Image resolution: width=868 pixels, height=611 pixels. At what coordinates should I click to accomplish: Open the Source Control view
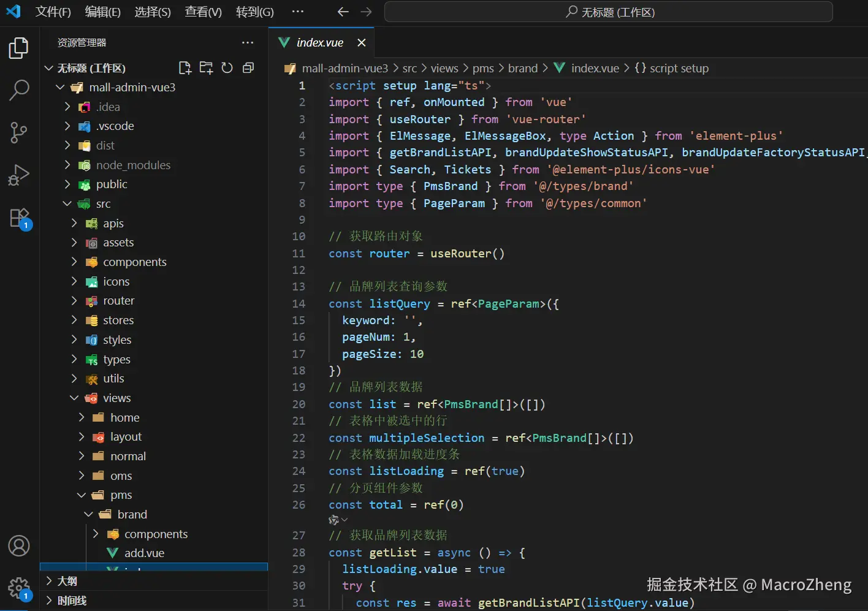[x=19, y=132]
